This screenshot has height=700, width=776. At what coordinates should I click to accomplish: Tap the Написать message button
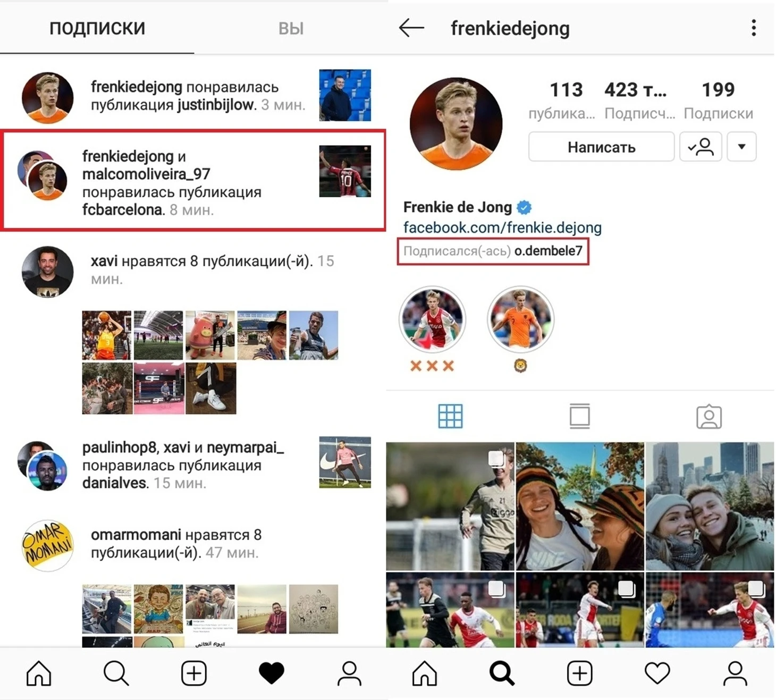coord(601,147)
